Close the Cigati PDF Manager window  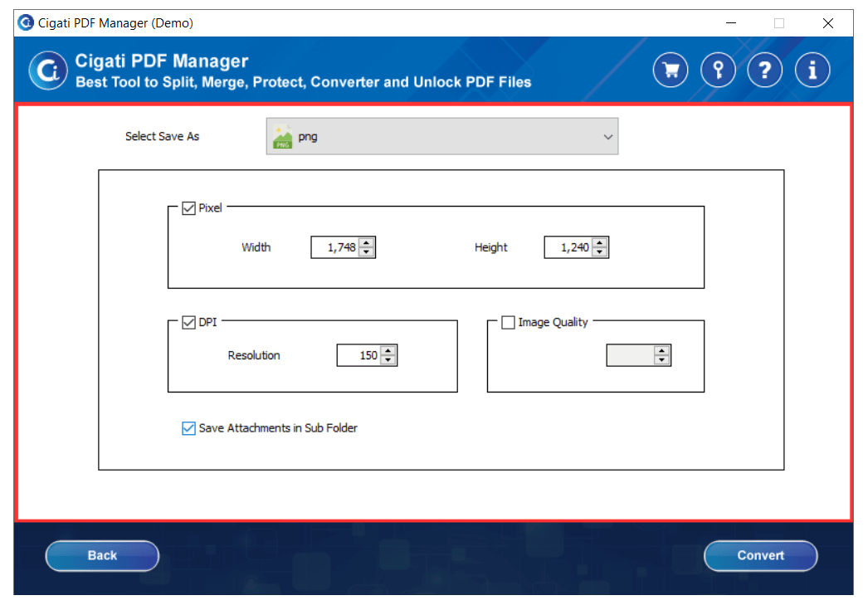point(828,23)
